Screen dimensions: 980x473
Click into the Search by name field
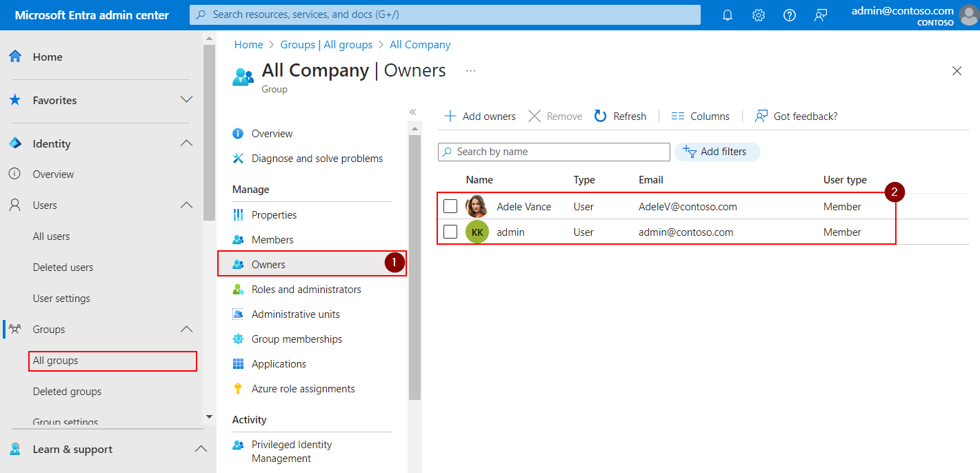pos(553,152)
